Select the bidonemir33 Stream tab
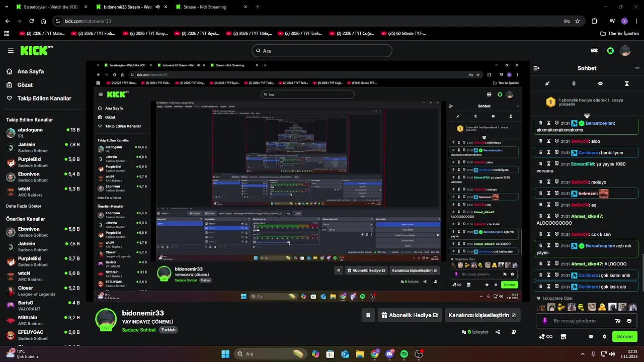644x362 pixels. (132, 7)
